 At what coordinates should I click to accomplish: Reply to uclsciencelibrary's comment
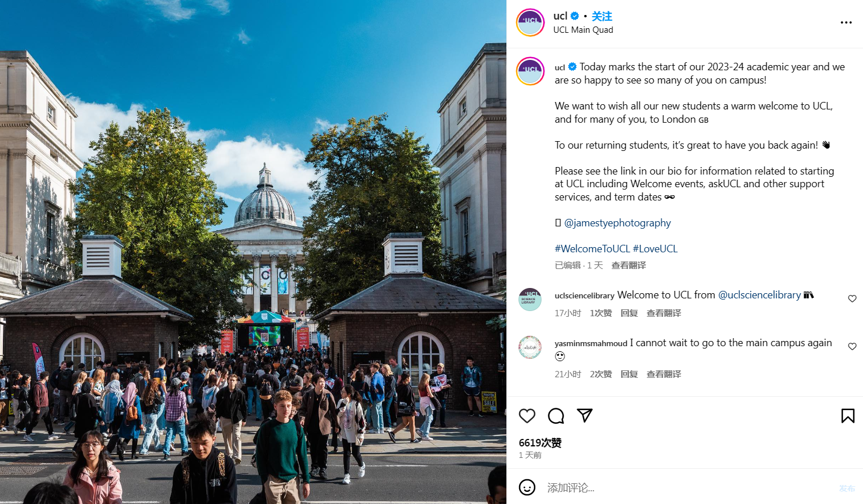pyautogui.click(x=629, y=313)
